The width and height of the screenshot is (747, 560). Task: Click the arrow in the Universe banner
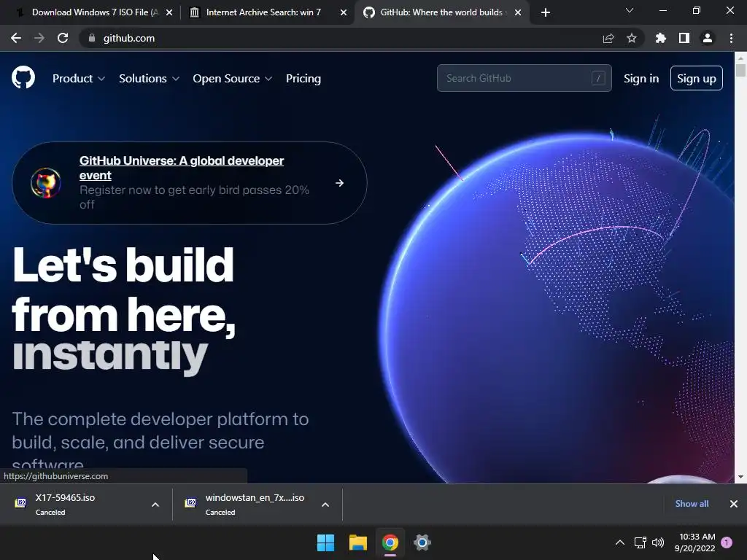point(340,183)
